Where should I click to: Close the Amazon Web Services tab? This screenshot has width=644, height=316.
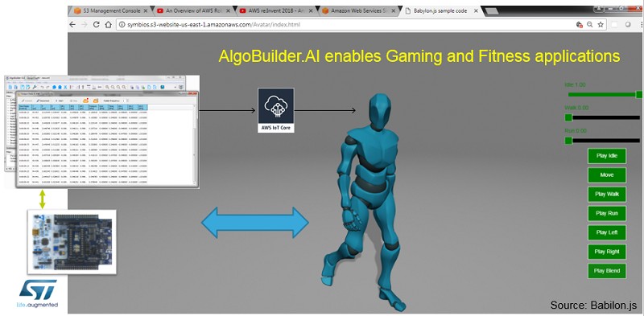(394, 11)
